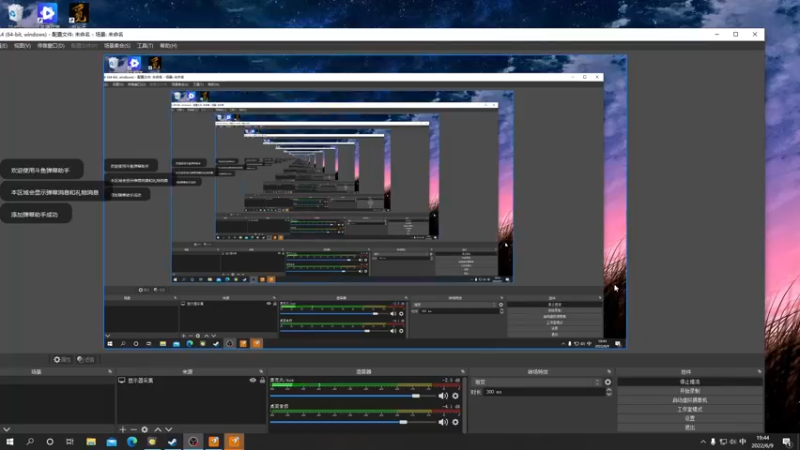800x450 pixels.
Task: Click the taskbar clock and date
Action: (762, 441)
